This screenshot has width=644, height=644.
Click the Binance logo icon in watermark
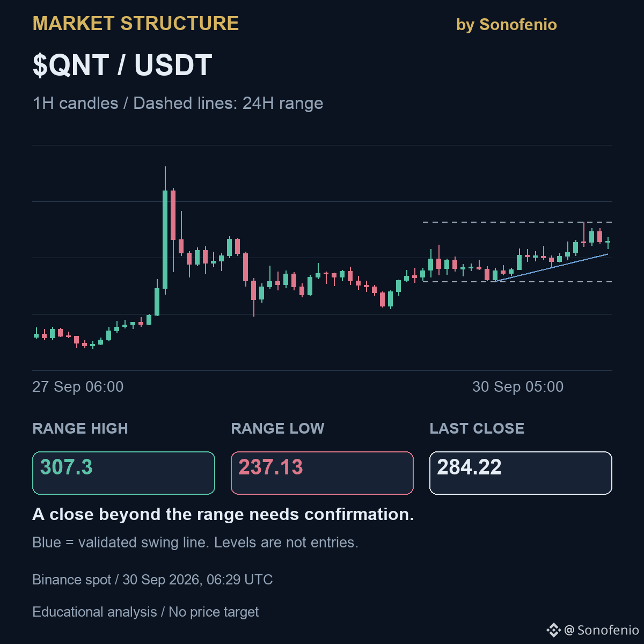553,630
